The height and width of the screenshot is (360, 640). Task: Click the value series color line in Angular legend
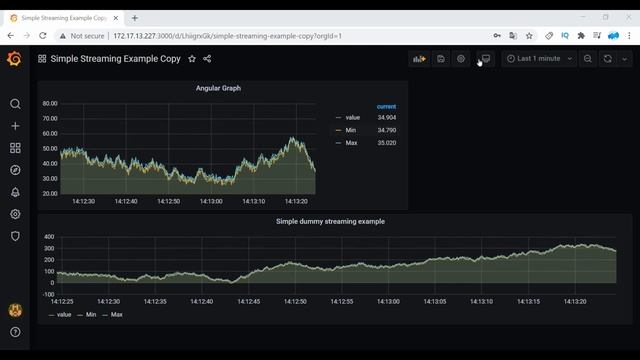pyautogui.click(x=338, y=118)
